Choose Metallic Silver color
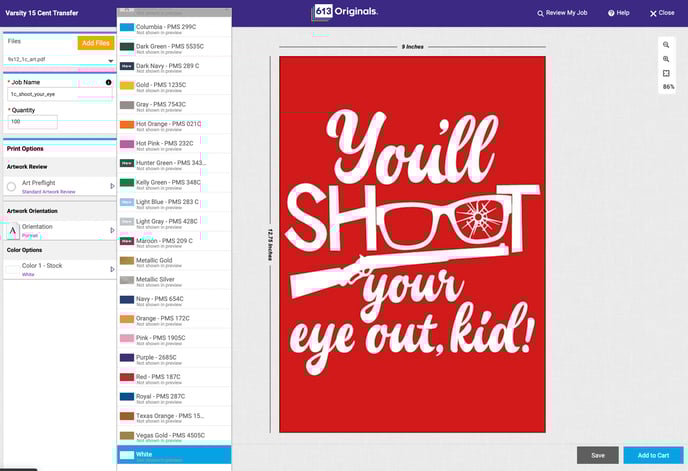The height and width of the screenshot is (471, 688). click(174, 280)
